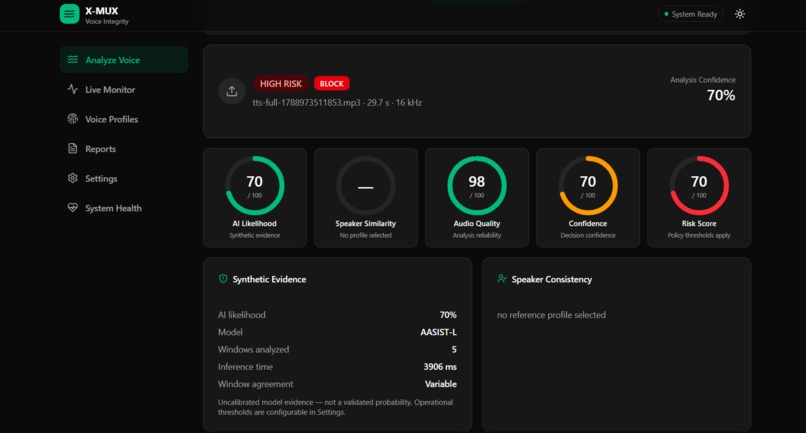Screen dimensions: 806x433
Task: Click the uncalibrated model evidence disclaimer
Action: click(x=335, y=407)
